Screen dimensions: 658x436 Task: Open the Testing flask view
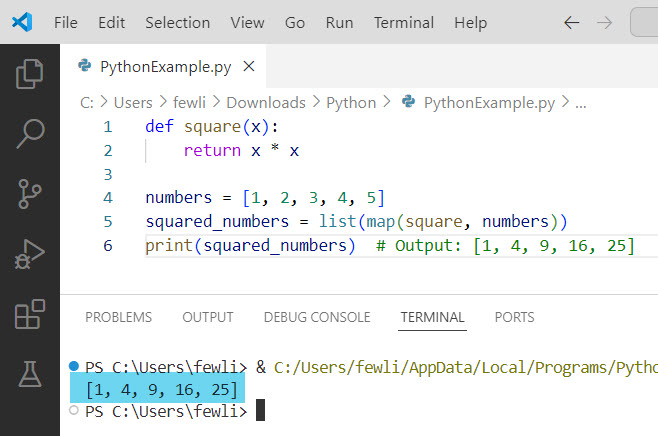pos(30,374)
